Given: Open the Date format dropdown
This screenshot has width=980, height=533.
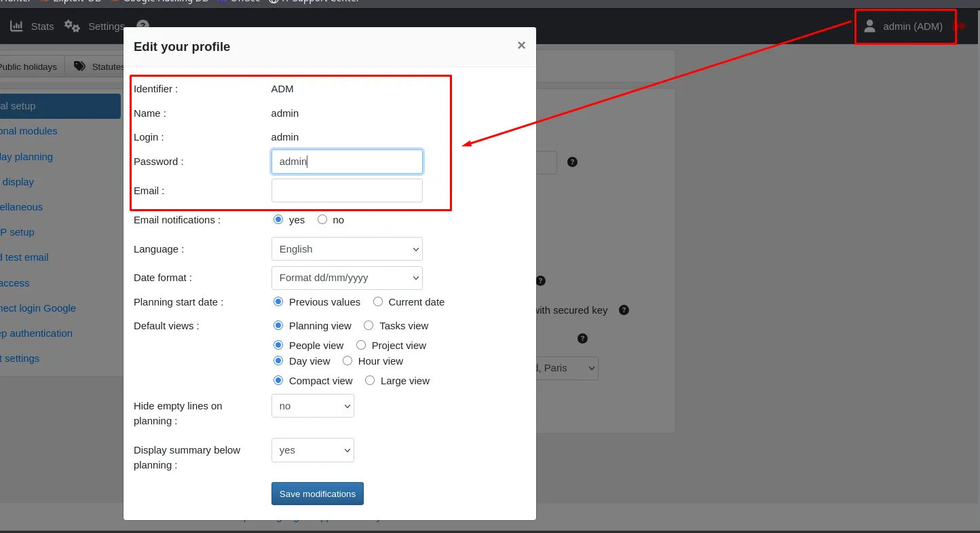Looking at the screenshot, I should (347, 278).
